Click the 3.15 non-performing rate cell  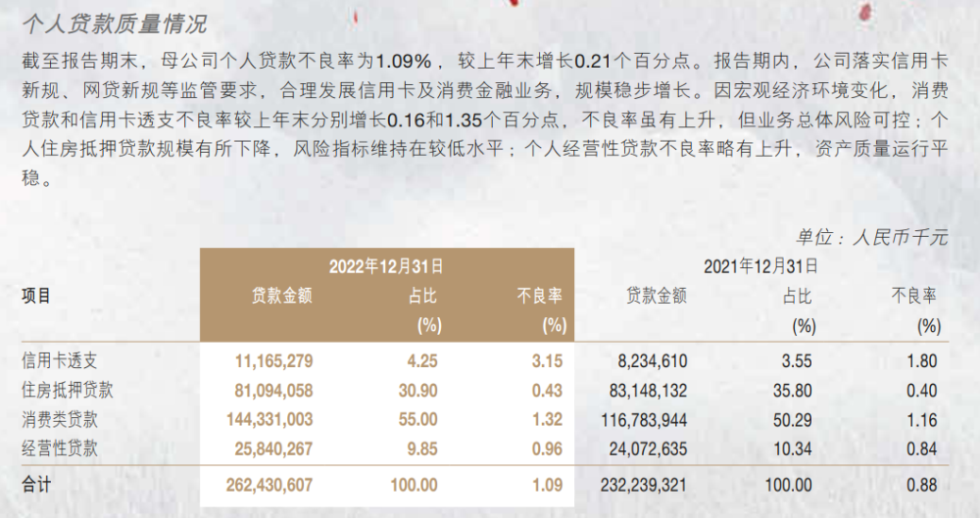click(548, 361)
